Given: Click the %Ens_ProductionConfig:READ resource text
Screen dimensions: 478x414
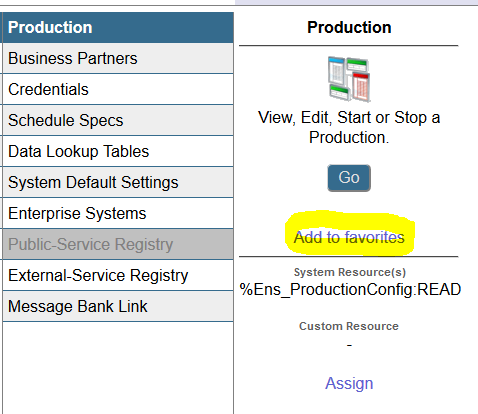Looking at the screenshot, I should point(350,289).
